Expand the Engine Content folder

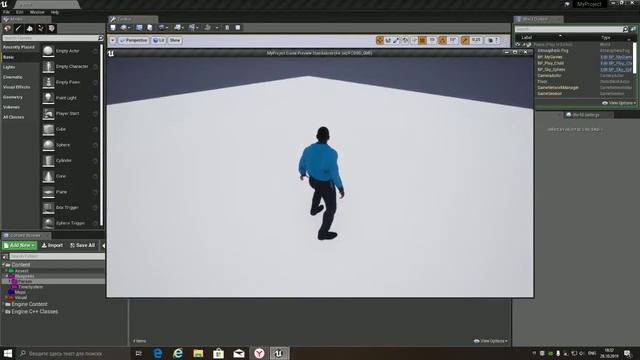(x=3, y=304)
